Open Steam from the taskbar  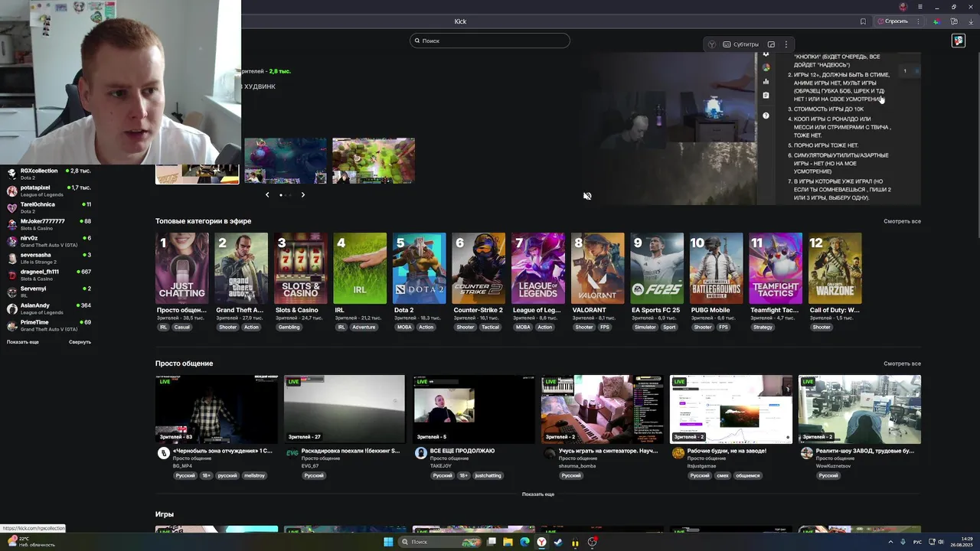pyautogui.click(x=558, y=542)
